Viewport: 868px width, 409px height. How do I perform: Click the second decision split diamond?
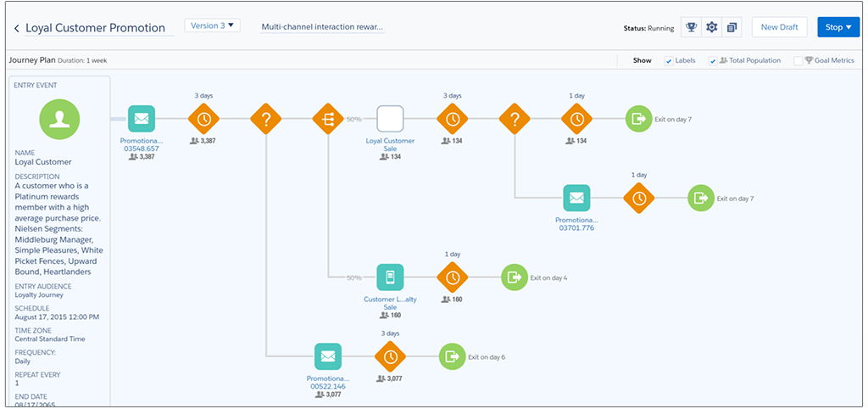coord(515,119)
